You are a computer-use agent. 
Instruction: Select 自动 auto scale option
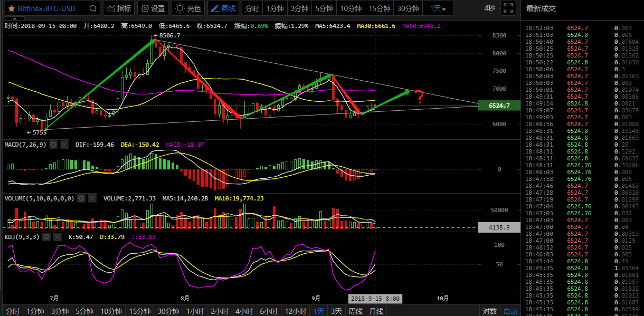[x=510, y=311]
